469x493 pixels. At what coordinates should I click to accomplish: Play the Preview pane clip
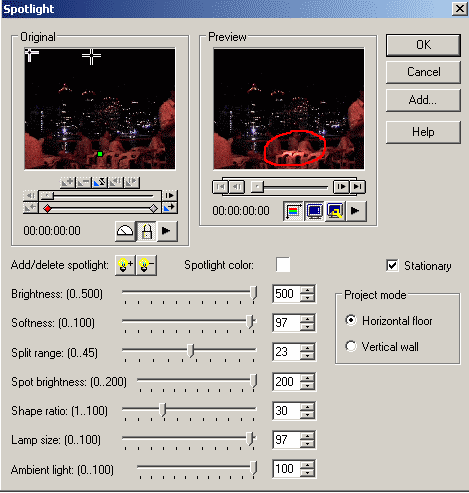click(356, 211)
